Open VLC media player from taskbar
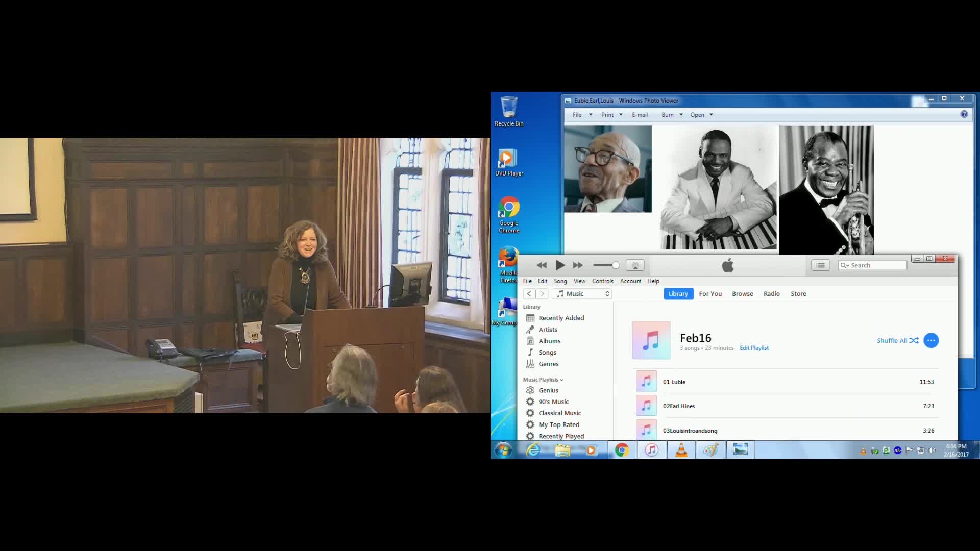 pos(681,450)
